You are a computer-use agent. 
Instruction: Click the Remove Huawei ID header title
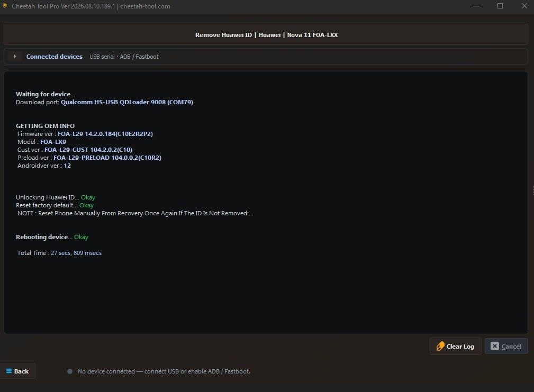[266, 35]
